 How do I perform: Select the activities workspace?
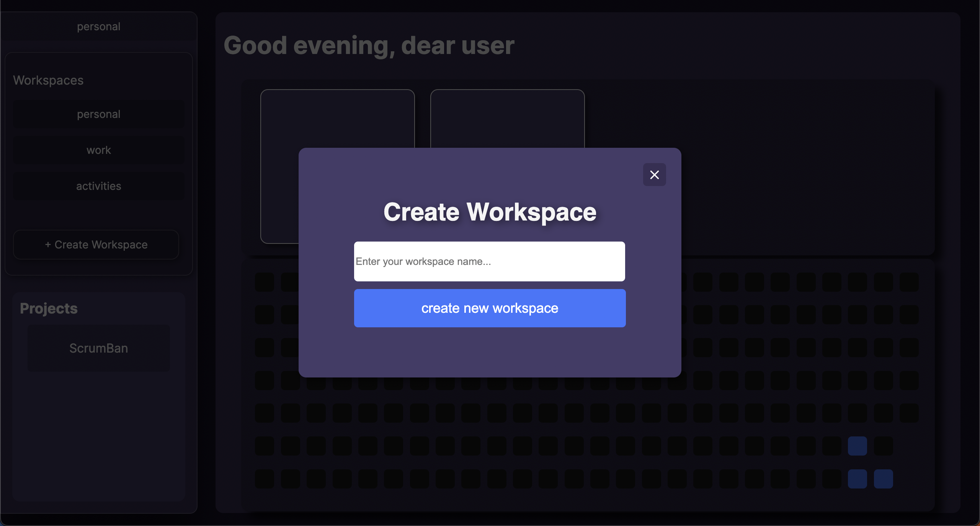99,186
